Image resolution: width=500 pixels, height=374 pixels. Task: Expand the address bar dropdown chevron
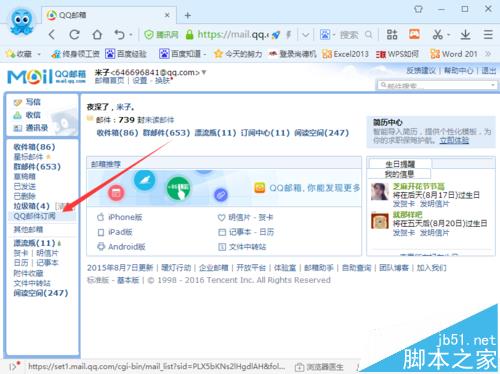coord(305,35)
